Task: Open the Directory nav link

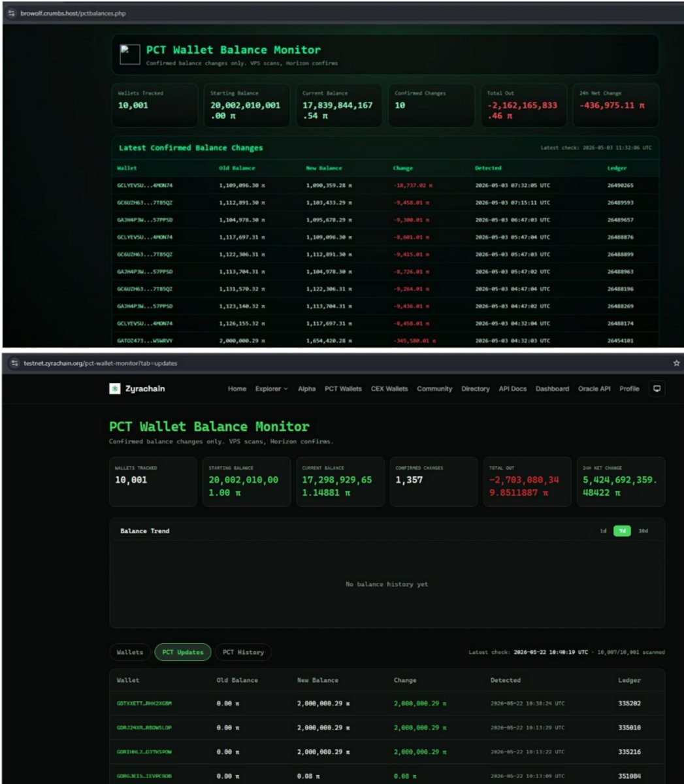Action: 475,389
